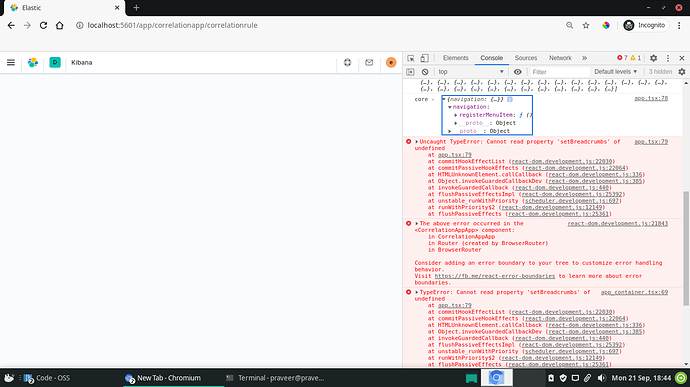Click the Elastic logo in Kibana header
Image resolution: width=690 pixels, height=387 pixels.
point(33,63)
